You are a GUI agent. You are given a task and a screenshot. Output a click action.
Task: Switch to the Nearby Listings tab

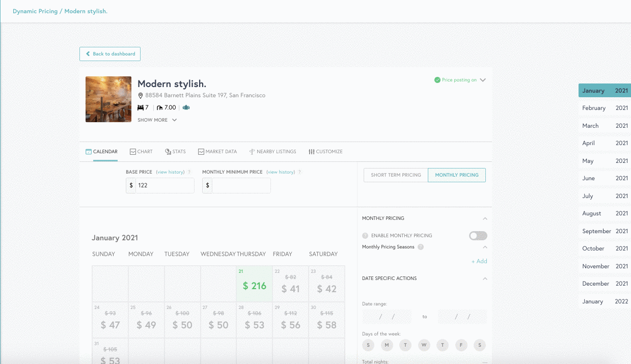tap(272, 152)
